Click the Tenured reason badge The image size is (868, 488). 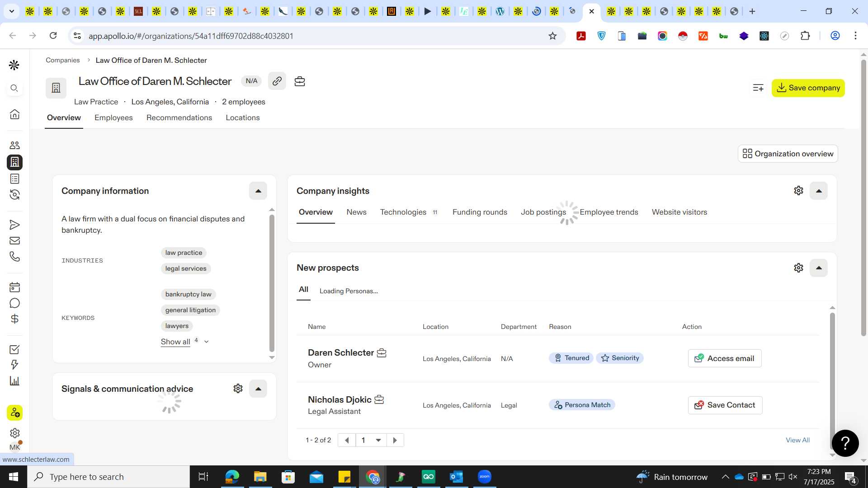point(571,358)
